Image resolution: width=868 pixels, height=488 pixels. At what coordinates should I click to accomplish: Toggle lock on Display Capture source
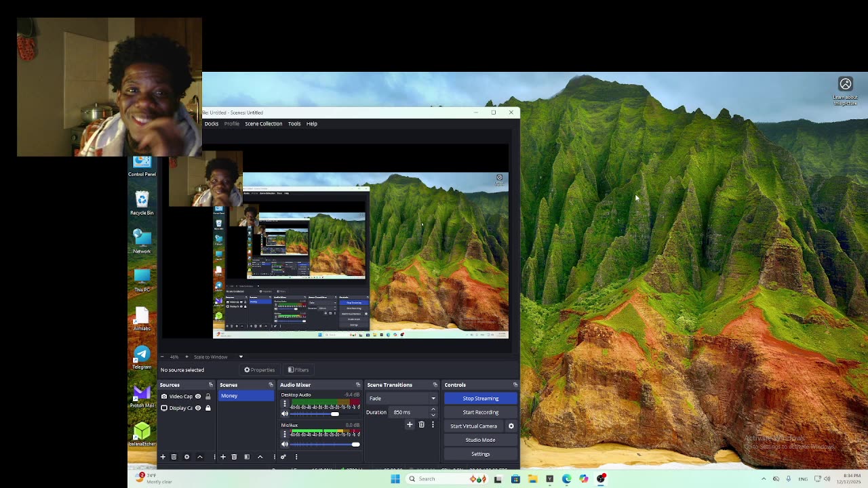[208, 408]
